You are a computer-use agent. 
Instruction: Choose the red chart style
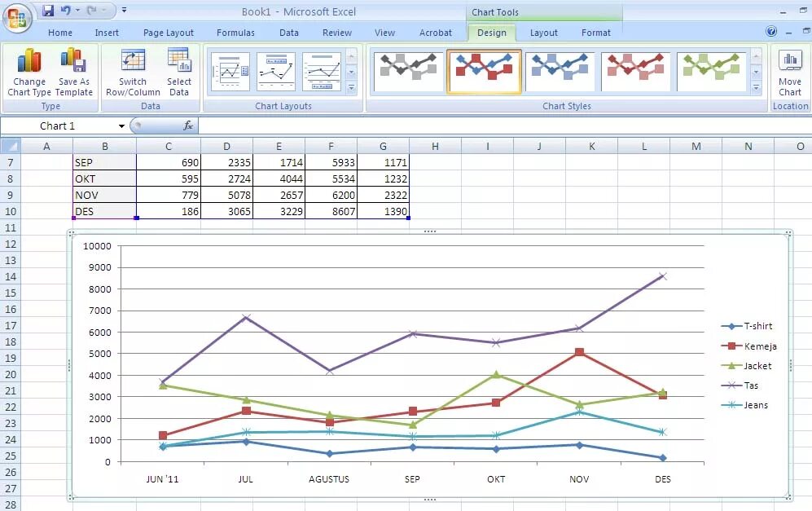pos(635,72)
